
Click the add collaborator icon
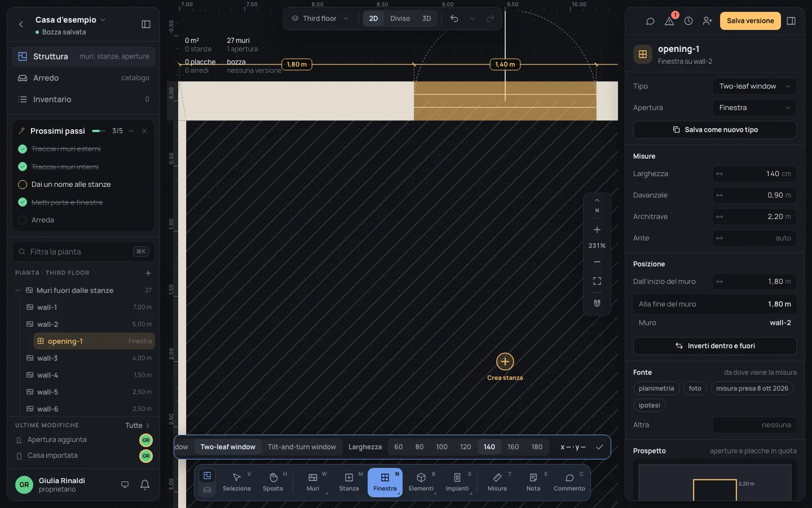click(708, 21)
